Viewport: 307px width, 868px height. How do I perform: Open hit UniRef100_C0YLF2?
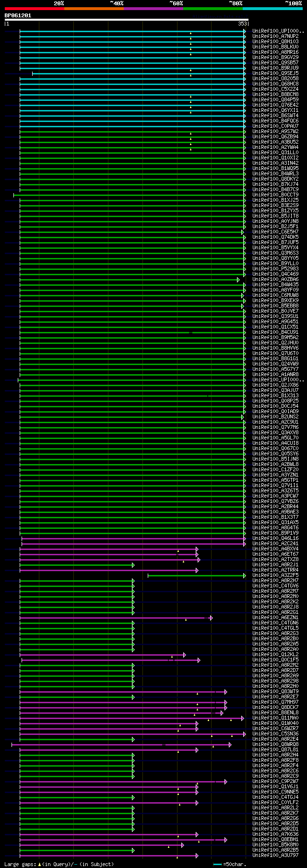(x=275, y=802)
